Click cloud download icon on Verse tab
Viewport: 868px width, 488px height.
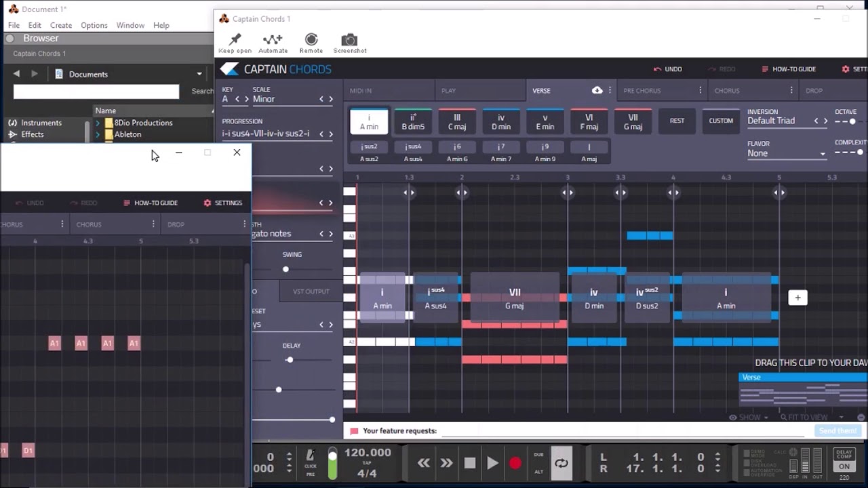point(597,90)
